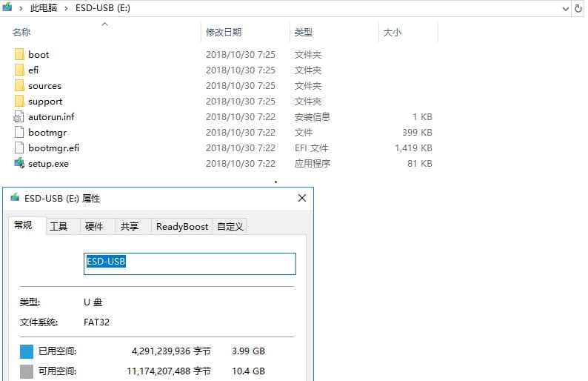Viewport: 588px width, 381px height.
Task: Select the efi folder icon
Action: click(19, 70)
